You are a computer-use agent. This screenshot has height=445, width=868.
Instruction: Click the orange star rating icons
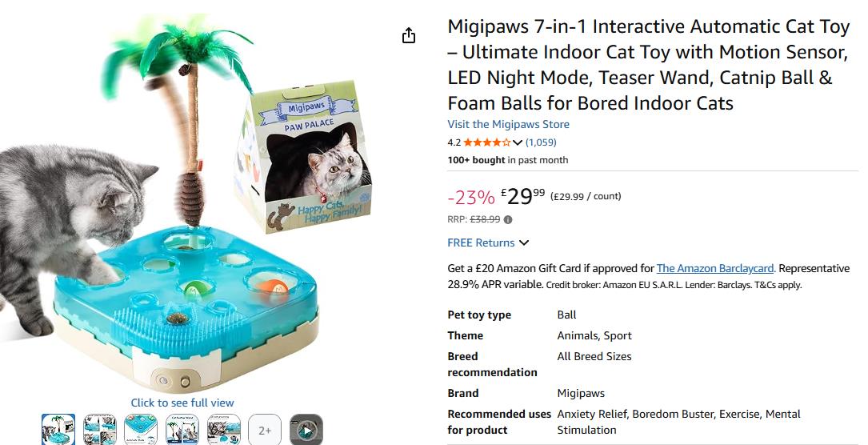click(x=486, y=142)
